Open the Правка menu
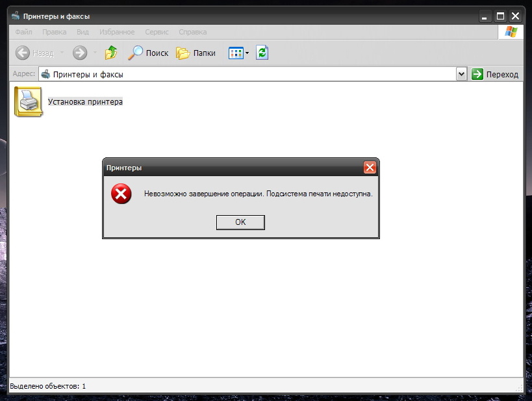 pyautogui.click(x=55, y=32)
